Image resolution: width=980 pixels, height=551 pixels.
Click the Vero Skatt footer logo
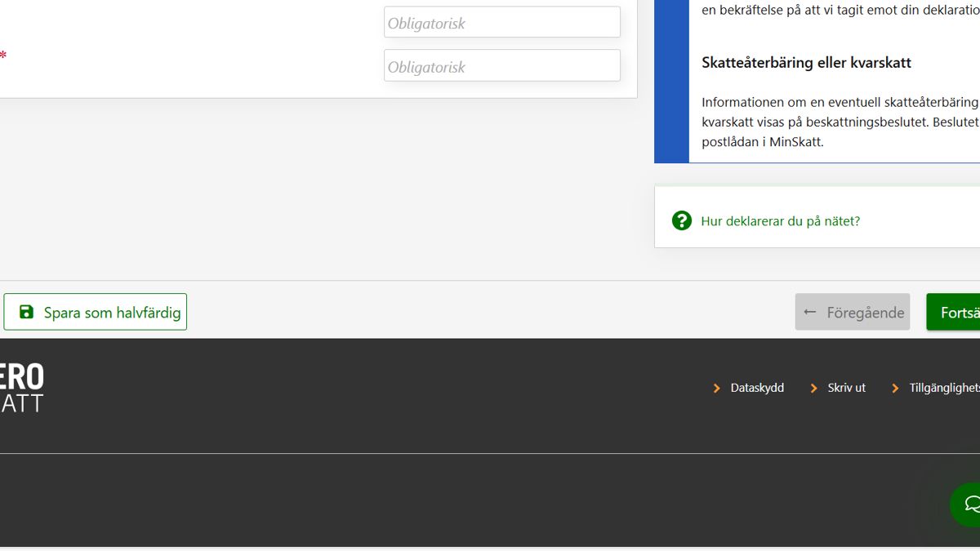tap(22, 389)
